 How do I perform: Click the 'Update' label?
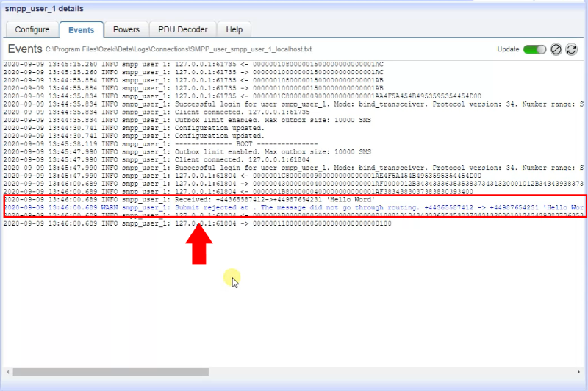[508, 49]
